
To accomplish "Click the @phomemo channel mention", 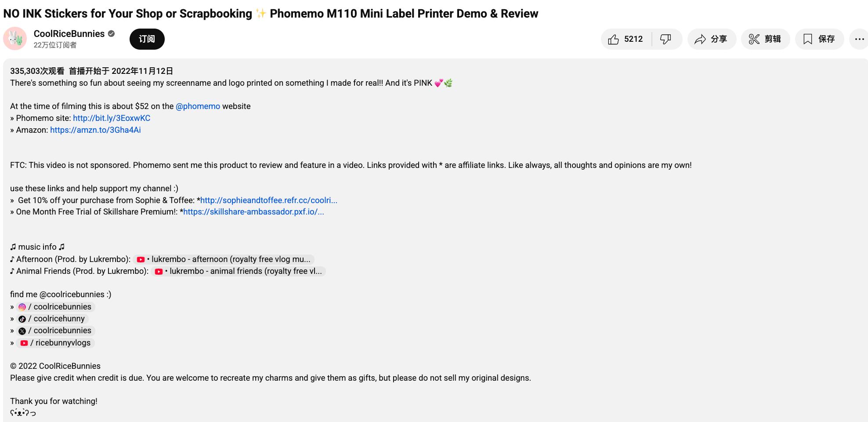I will click(x=198, y=106).
